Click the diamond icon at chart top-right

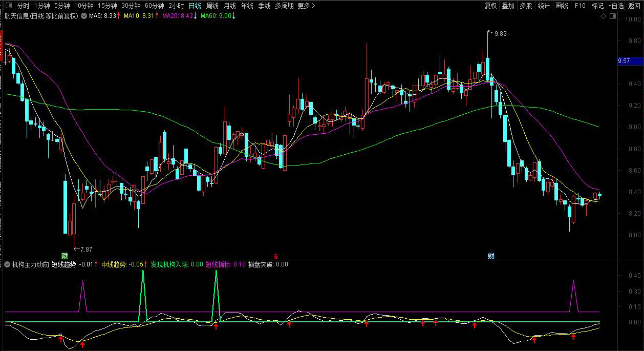(603, 16)
